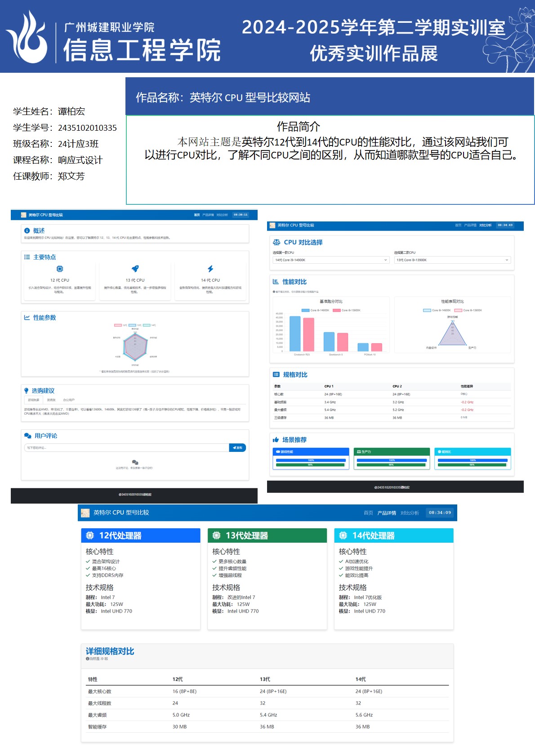
Task: Switch to the 发烧友 tab under 选购建议
Action: coord(51,400)
